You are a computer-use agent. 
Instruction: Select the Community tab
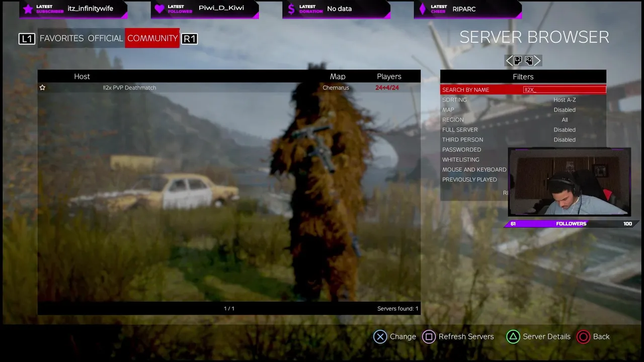coord(152,38)
